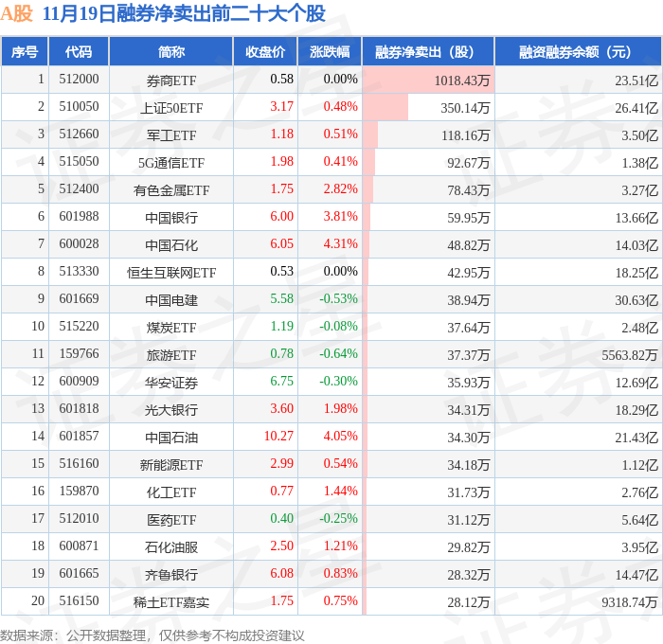This screenshot has width=663, height=644.
Task: Select the balance 5563.82万
Action: 630,355
